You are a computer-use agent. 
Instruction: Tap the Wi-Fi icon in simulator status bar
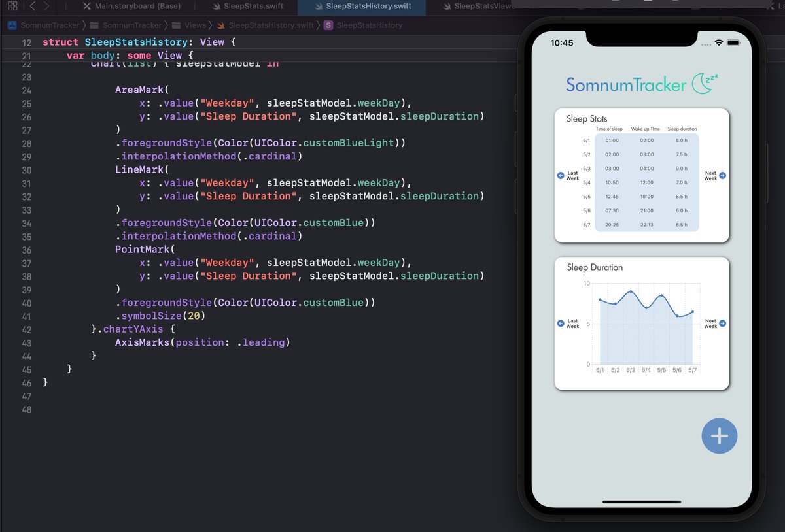tap(719, 42)
